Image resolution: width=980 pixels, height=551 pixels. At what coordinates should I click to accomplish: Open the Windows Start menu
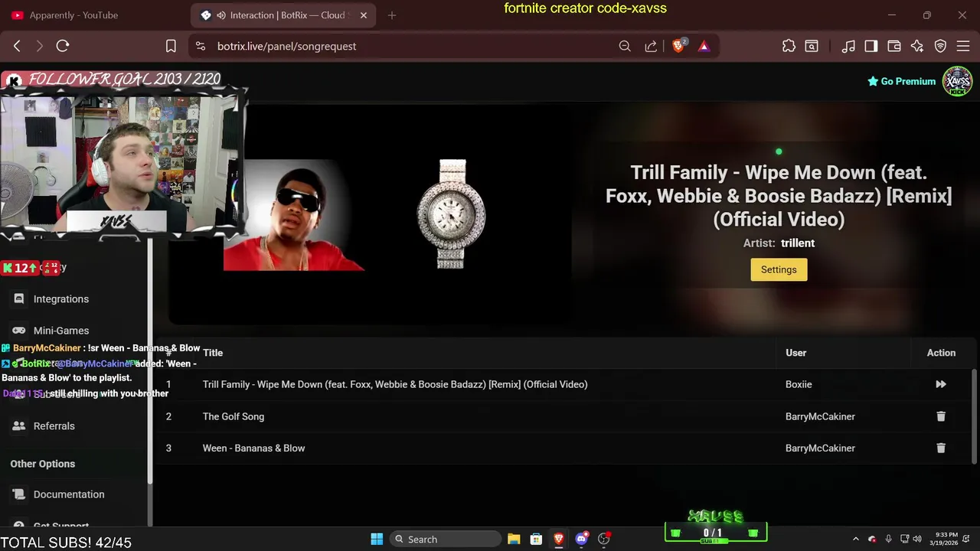tap(377, 540)
